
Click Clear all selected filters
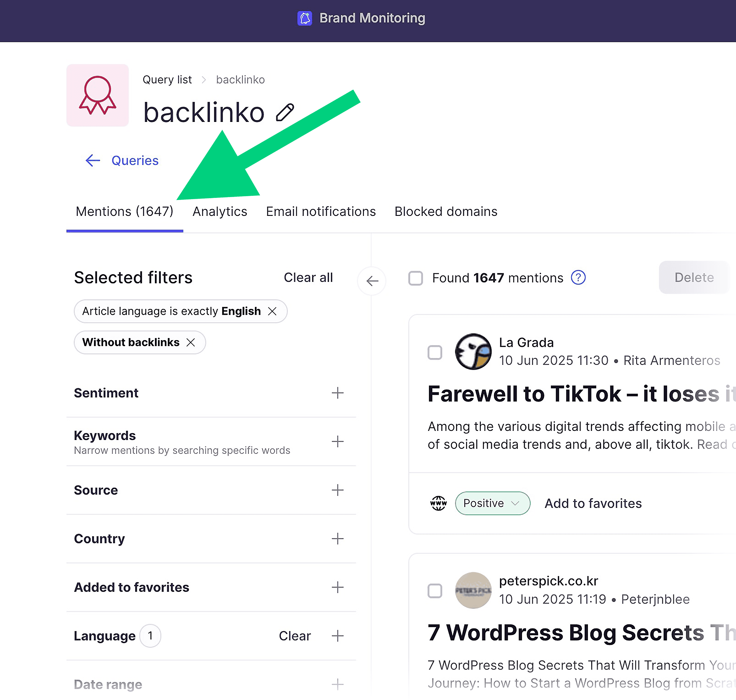[x=308, y=278]
